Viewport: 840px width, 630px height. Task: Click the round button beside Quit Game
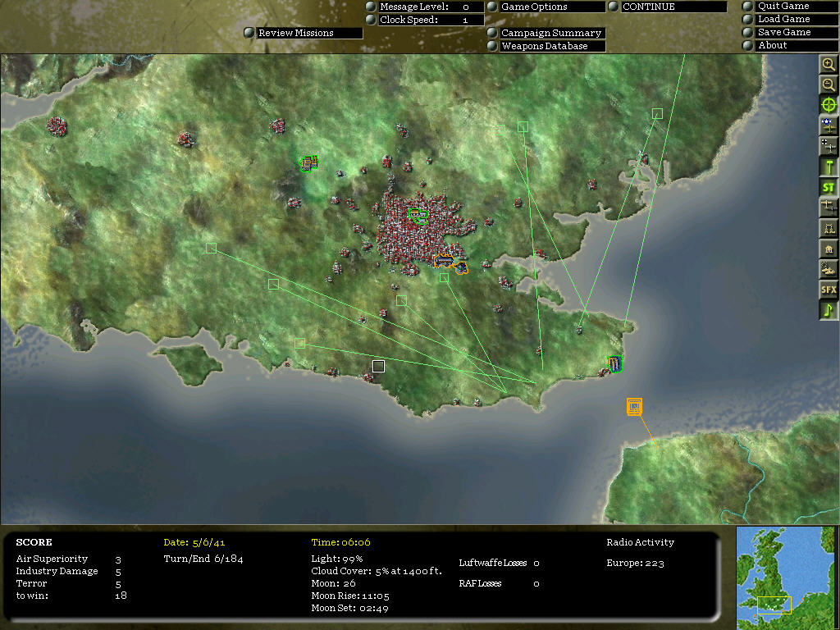pyautogui.click(x=748, y=6)
